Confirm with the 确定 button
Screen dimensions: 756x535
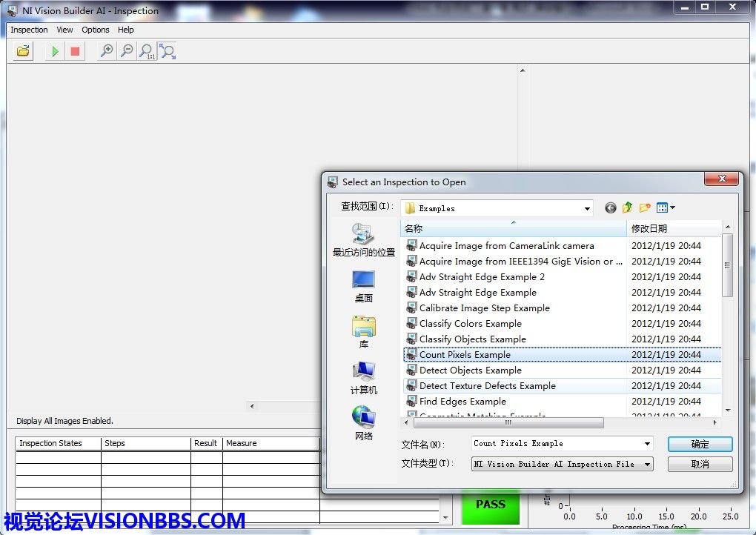coord(700,444)
